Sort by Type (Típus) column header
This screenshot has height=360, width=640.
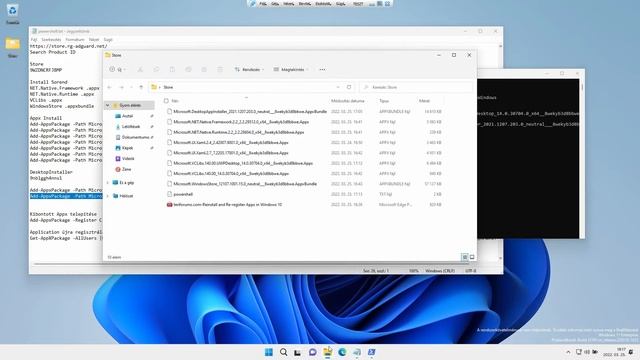(384, 101)
